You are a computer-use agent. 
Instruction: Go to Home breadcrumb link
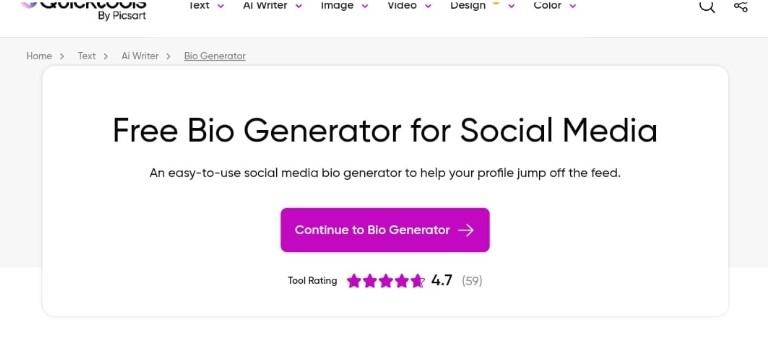coord(39,56)
